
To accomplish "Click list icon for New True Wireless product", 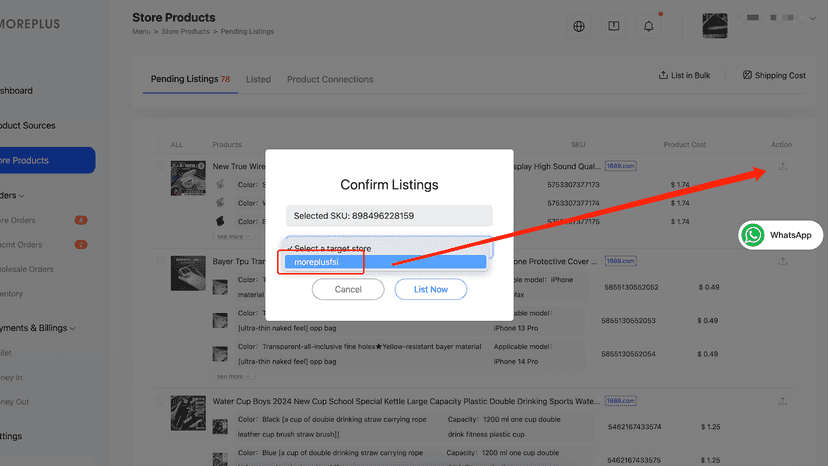I will (783, 166).
